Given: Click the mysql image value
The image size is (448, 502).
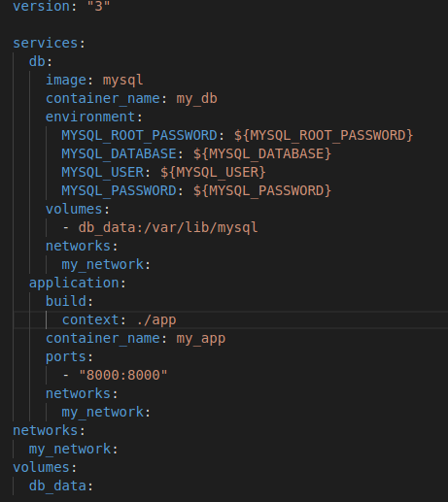Looking at the screenshot, I should click(x=122, y=80).
